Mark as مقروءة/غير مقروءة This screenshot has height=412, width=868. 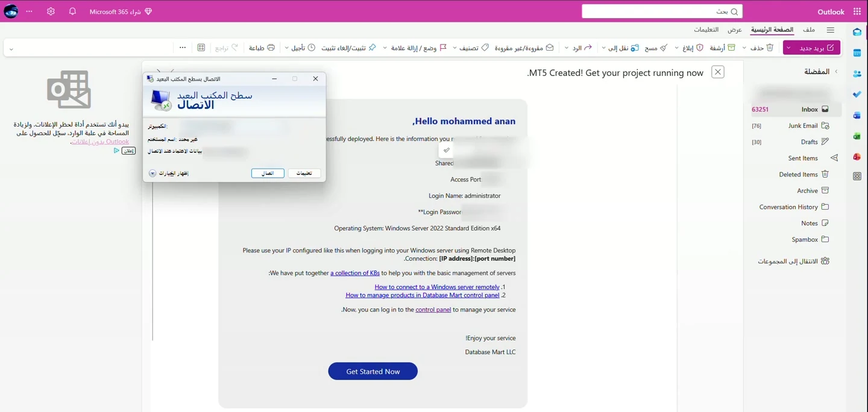click(524, 48)
